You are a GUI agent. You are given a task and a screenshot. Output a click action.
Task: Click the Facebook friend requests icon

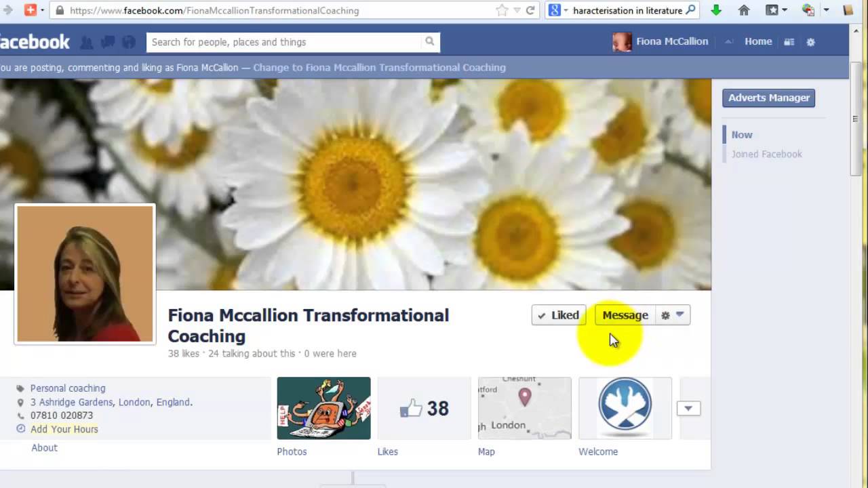click(x=87, y=42)
